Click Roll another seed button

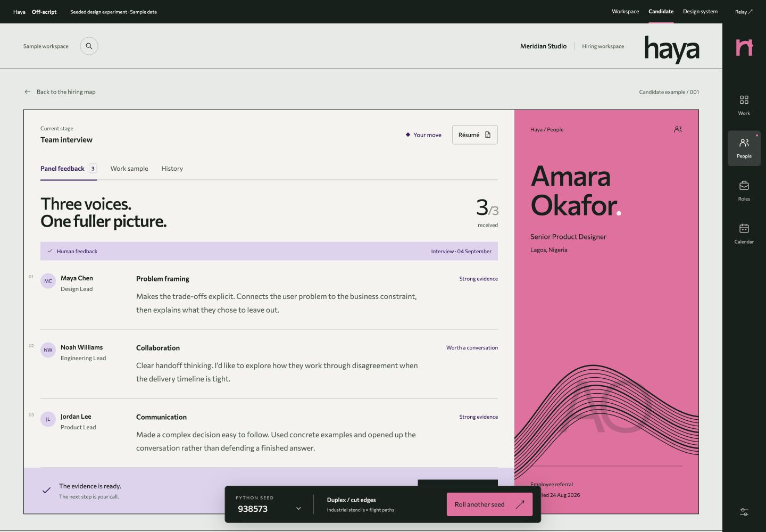[x=489, y=504]
